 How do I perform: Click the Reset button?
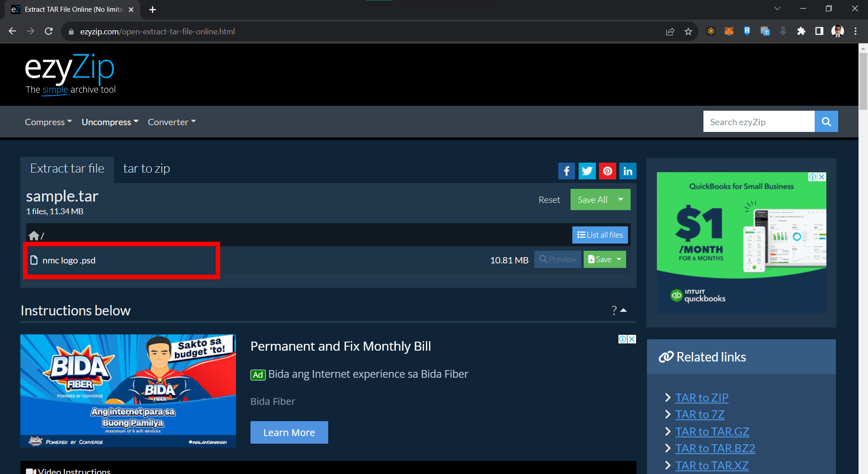tap(549, 199)
